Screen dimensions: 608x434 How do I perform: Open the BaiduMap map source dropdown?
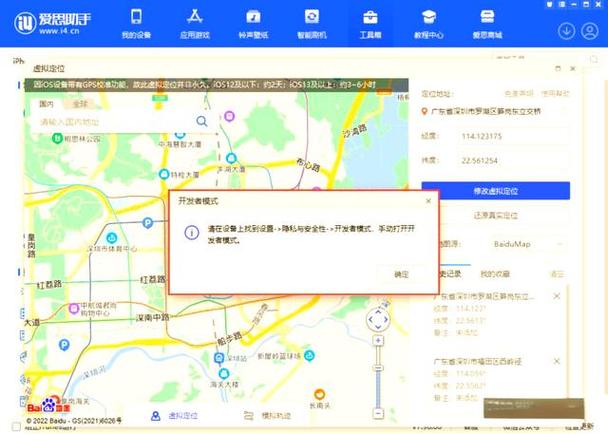tap(527, 244)
